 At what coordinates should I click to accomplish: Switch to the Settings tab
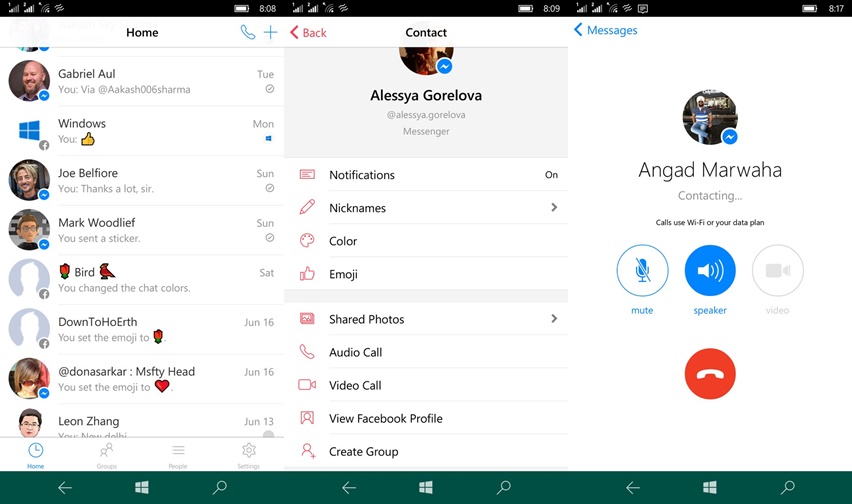click(x=248, y=455)
